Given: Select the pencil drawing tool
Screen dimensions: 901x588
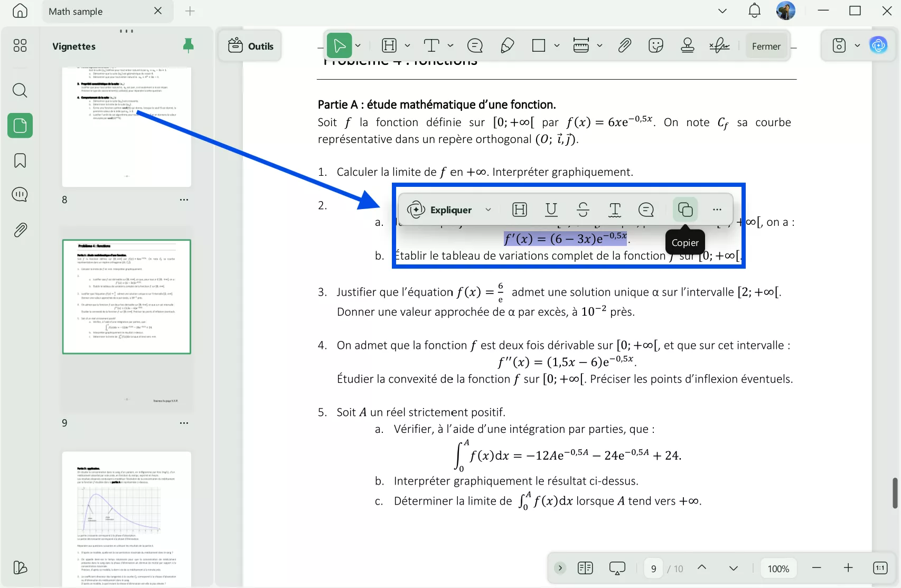Looking at the screenshot, I should (x=507, y=46).
